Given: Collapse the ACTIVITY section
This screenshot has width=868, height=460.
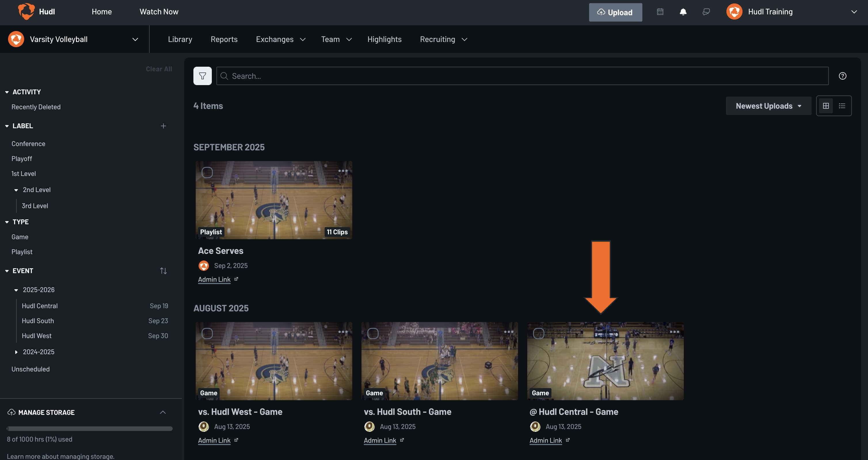Looking at the screenshot, I should point(7,92).
